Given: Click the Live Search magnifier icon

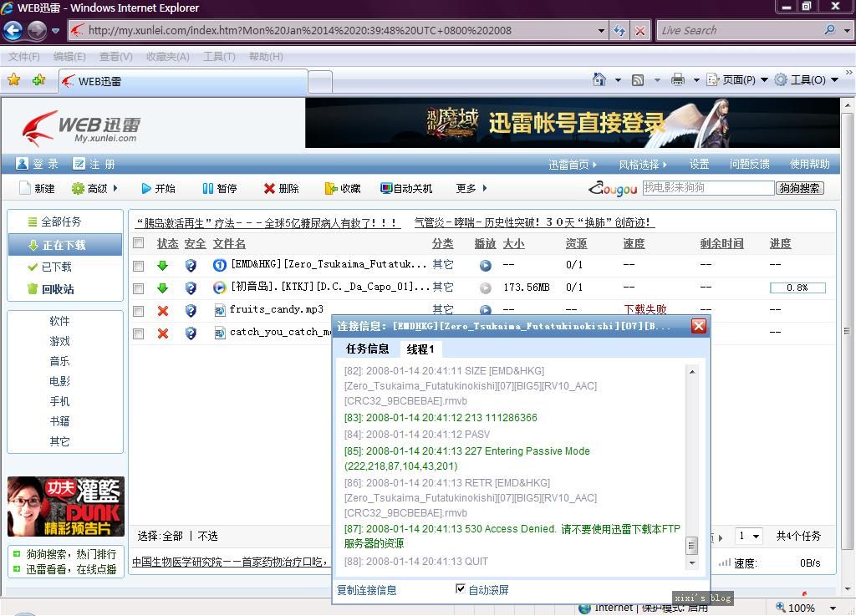Looking at the screenshot, I should point(830,30).
